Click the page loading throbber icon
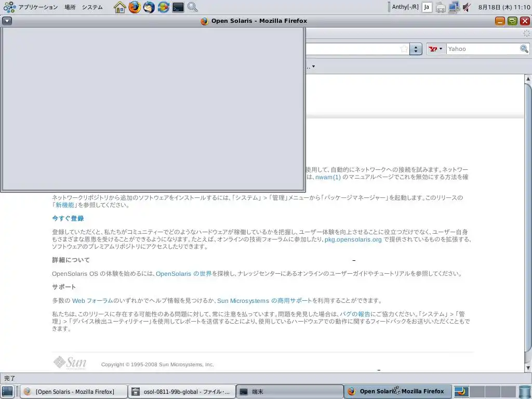 [x=526, y=33]
